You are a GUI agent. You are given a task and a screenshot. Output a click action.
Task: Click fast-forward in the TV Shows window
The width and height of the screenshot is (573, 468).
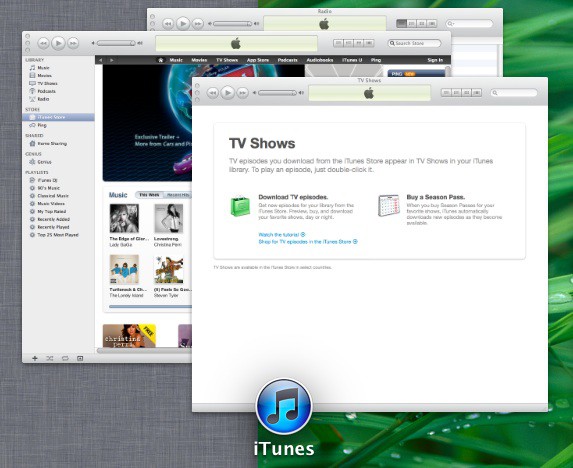coord(243,93)
